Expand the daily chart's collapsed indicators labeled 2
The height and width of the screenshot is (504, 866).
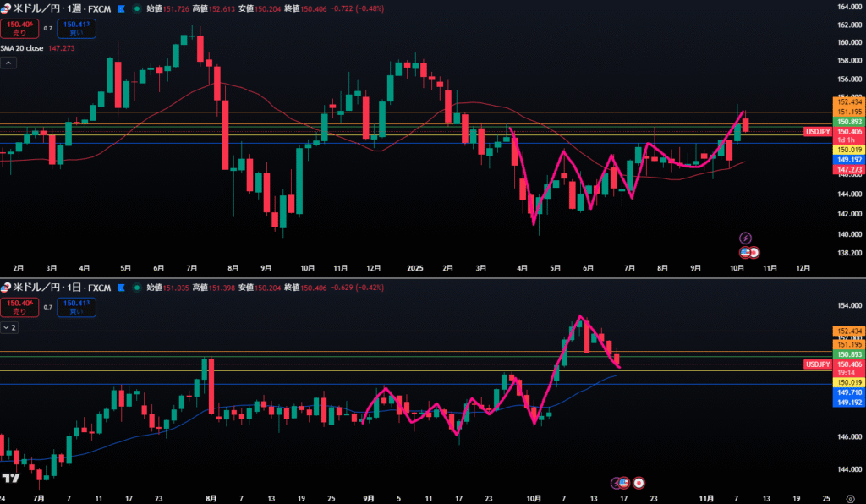click(9, 326)
